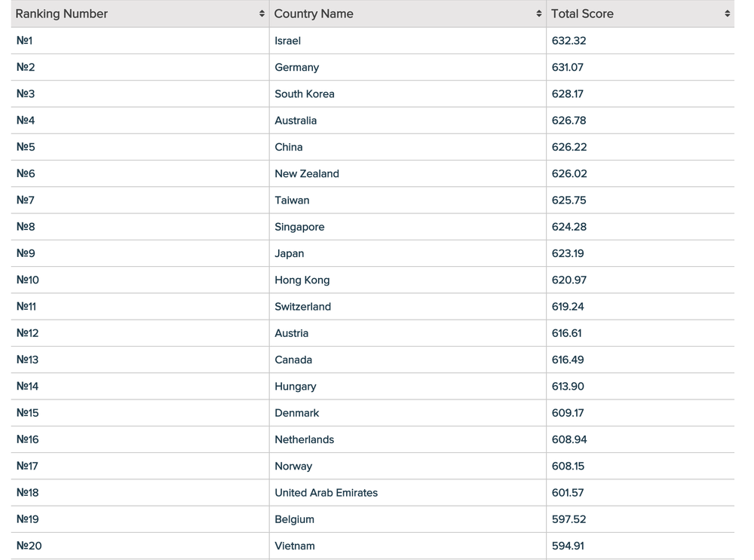Sort table by Country Name header
Screen dimensions: 754x560
314,14
